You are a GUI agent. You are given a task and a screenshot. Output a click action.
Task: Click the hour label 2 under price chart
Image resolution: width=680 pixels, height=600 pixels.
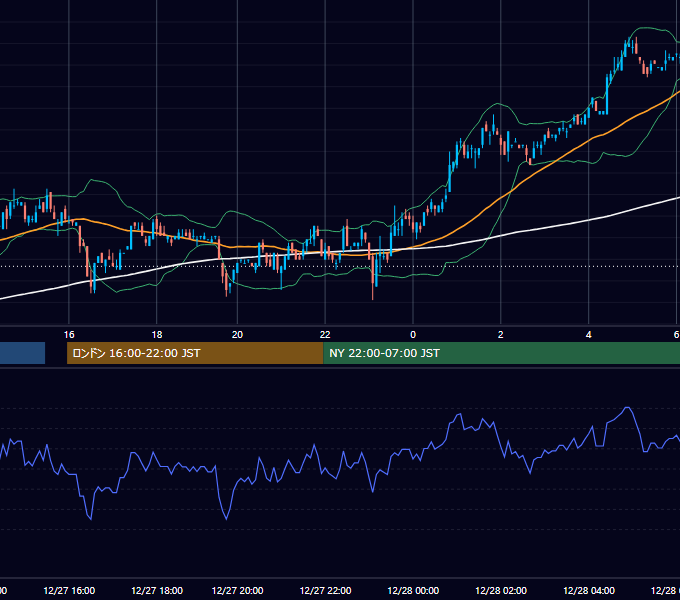(501, 335)
